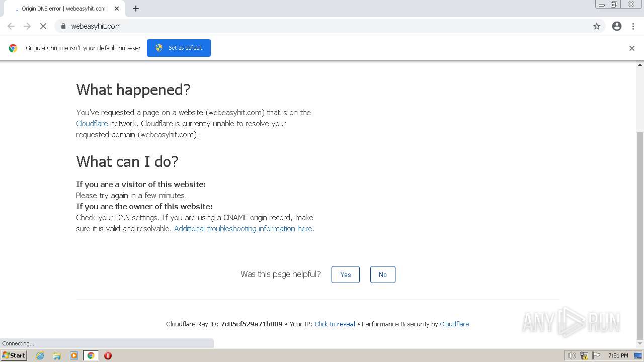The height and width of the screenshot is (362, 644).
Task: Open Additional troubleshooting information here link
Action: [244, 228]
